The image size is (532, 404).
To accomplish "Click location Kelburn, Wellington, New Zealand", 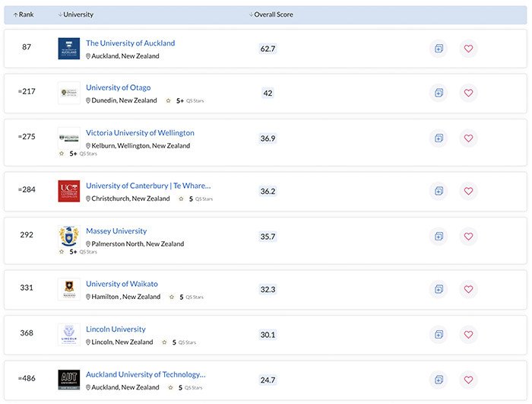I will 138,145.
